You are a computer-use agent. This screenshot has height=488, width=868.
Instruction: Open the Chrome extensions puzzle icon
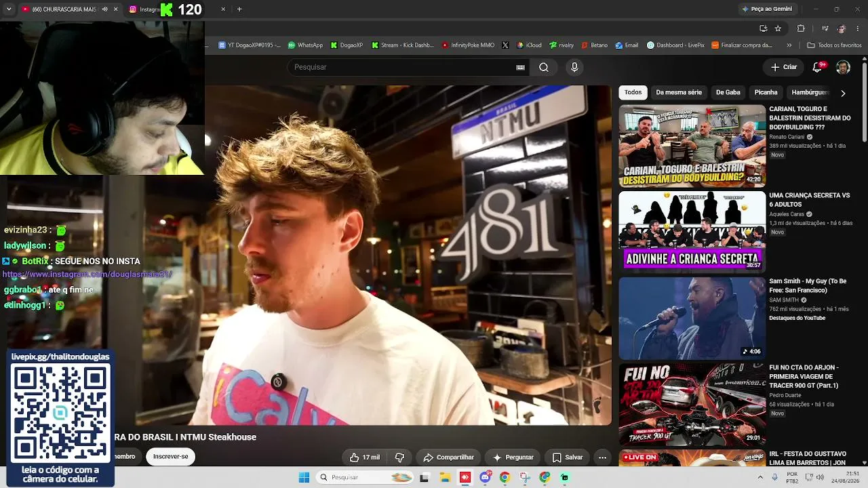pos(801,28)
